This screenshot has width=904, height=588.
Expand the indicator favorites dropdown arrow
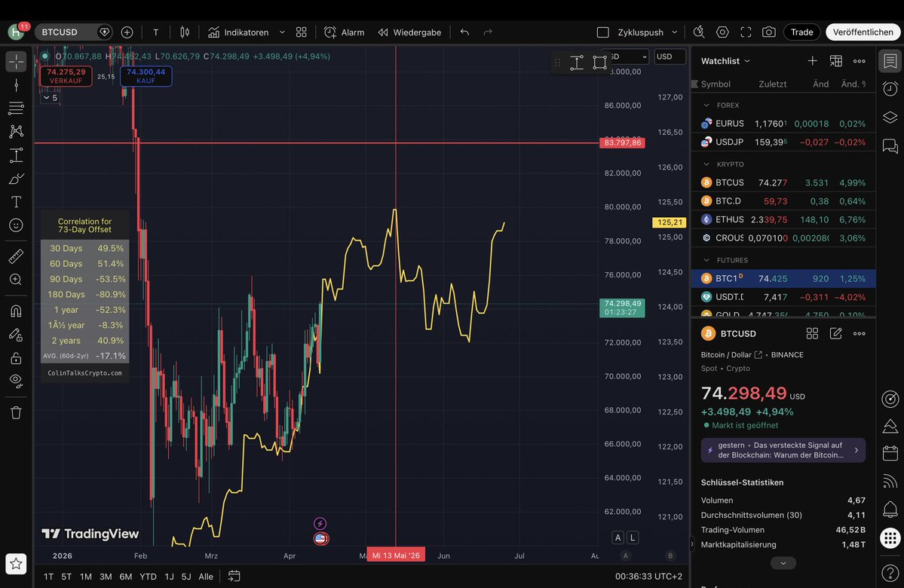(282, 32)
